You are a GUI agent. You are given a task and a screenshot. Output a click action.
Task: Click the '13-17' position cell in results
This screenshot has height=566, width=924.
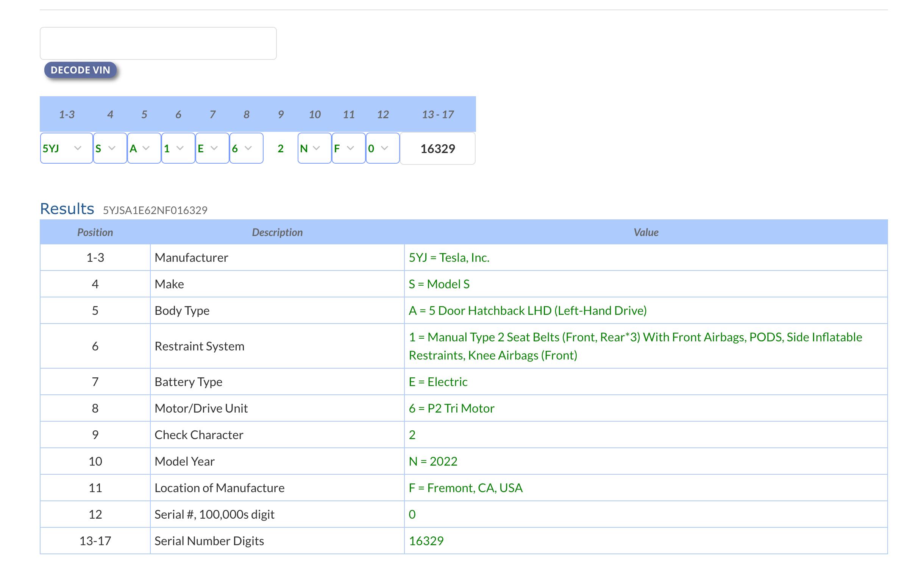click(x=95, y=541)
